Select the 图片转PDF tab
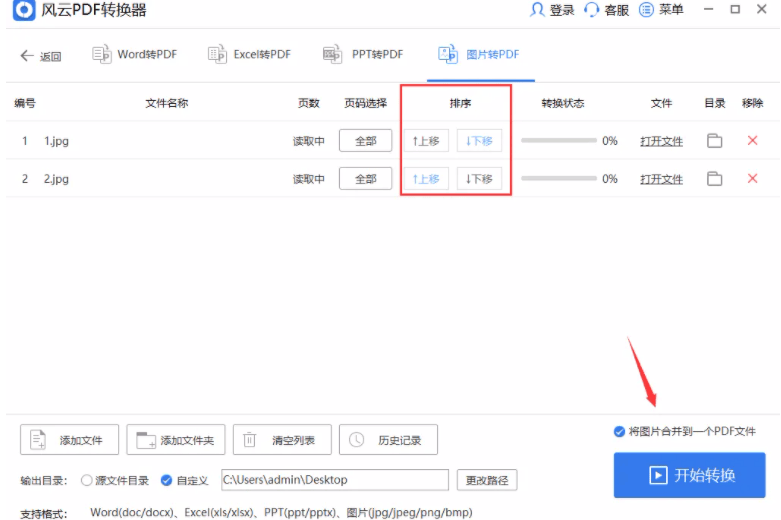 tap(479, 54)
